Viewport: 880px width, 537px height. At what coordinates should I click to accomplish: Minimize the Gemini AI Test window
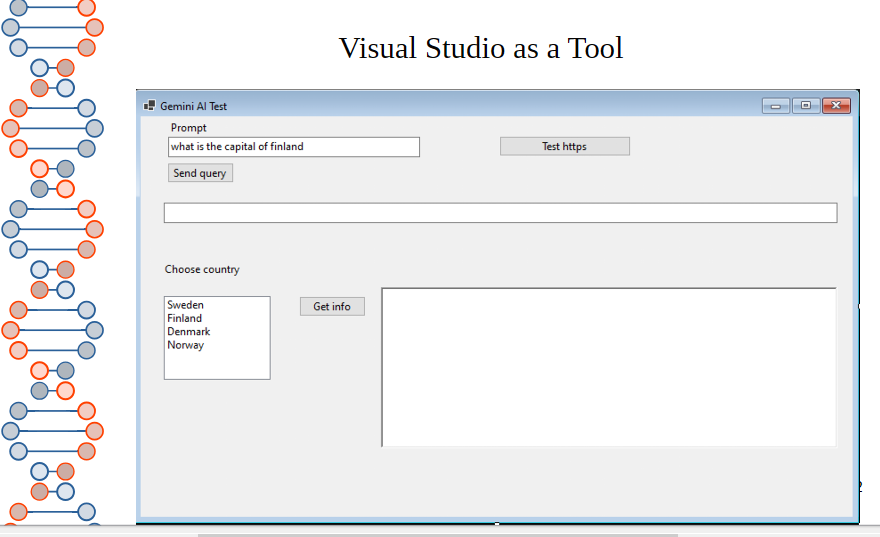coord(775,106)
